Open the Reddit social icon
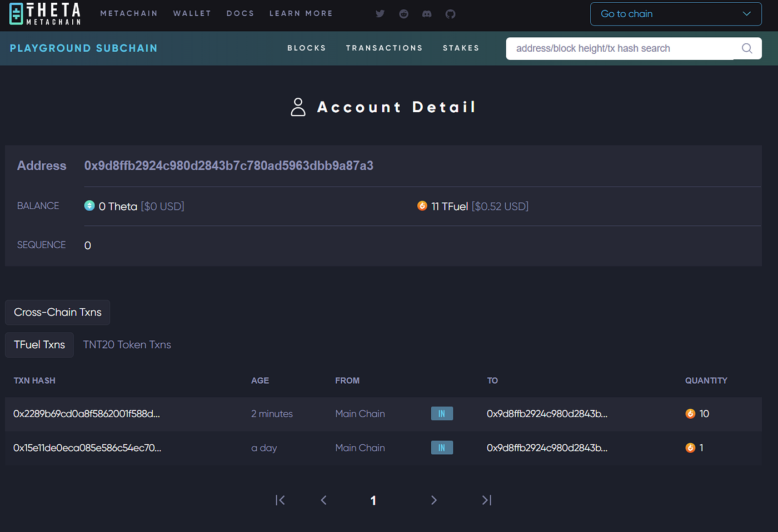The width and height of the screenshot is (778, 532). click(x=403, y=14)
